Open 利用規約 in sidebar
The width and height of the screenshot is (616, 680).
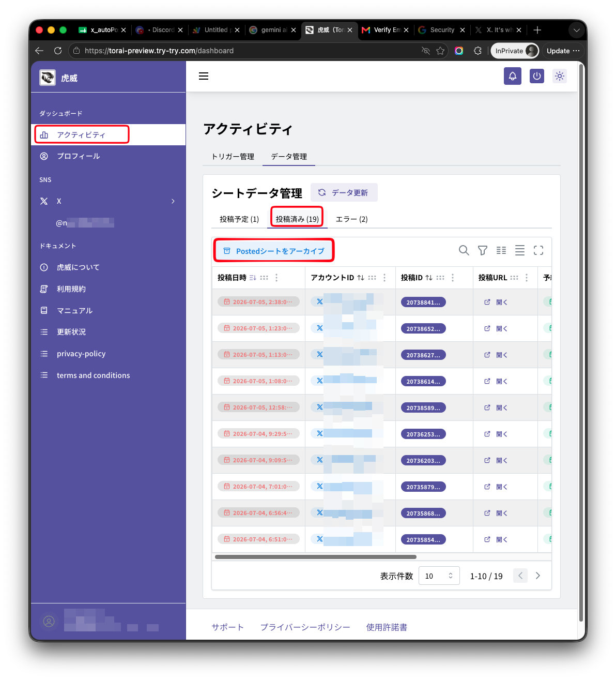point(109,289)
